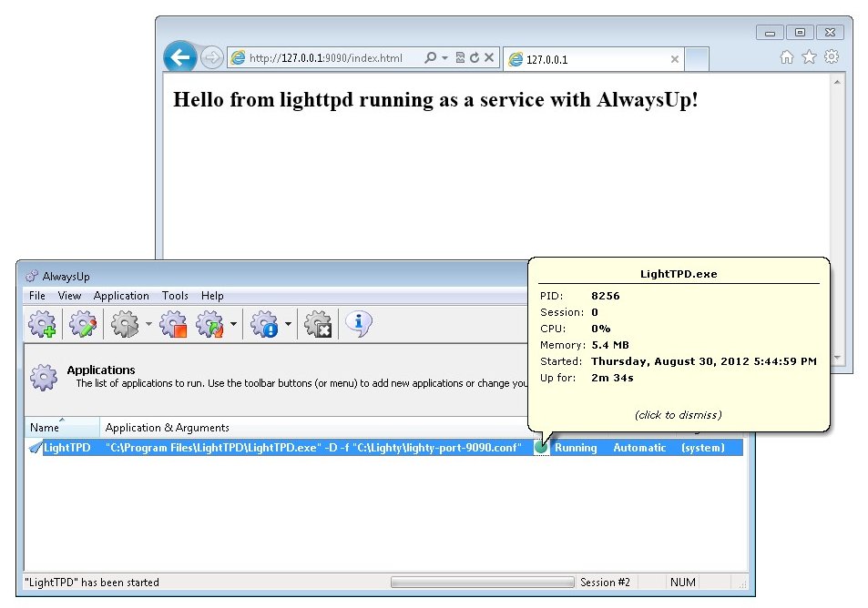Click the NUM indicator in status bar
868x608 pixels.
click(682, 582)
